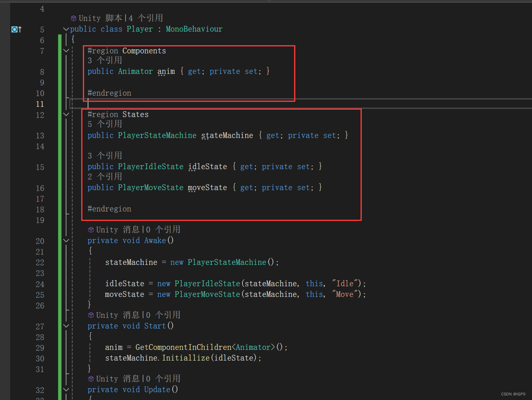Collapse the Update method at line 32
The height and width of the screenshot is (400, 532).
point(66,390)
